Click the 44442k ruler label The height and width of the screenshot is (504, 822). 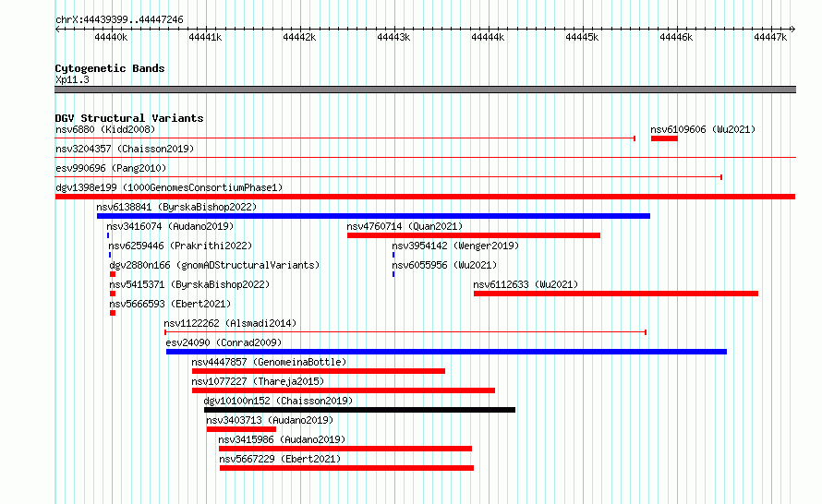tap(299, 37)
